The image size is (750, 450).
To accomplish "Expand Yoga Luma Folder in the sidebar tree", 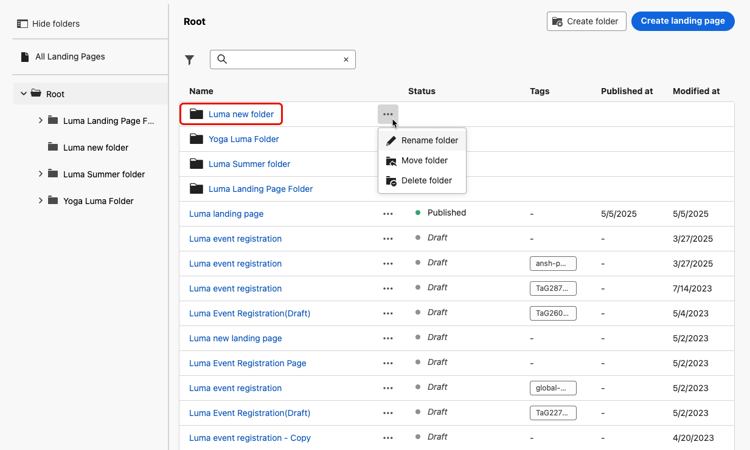I will (41, 201).
